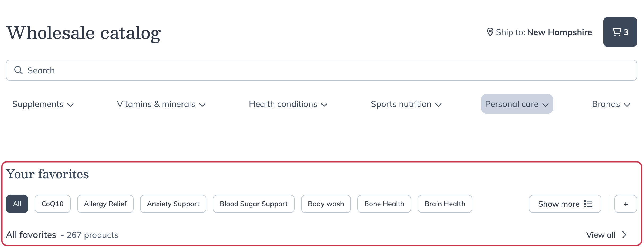Viewport: 644px width, 249px height.
Task: Select the All favorites filter chip
Action: (x=17, y=204)
